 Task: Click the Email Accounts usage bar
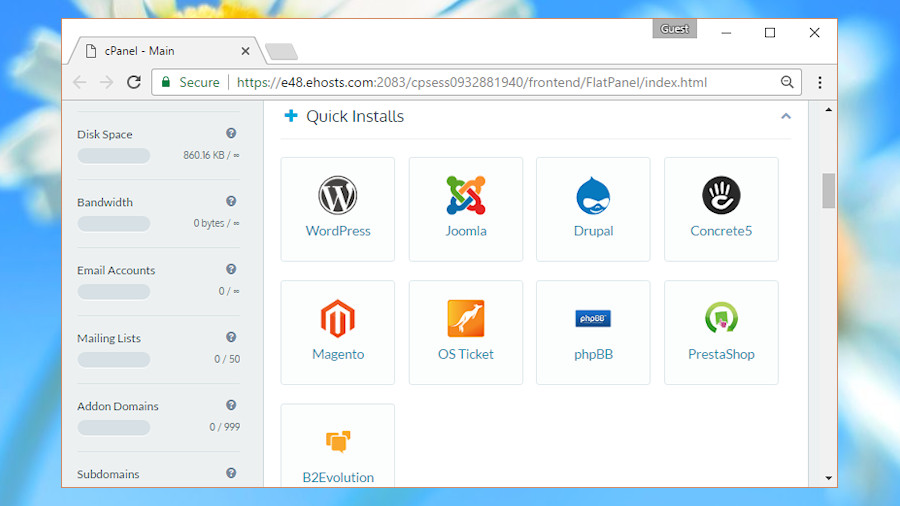114,291
